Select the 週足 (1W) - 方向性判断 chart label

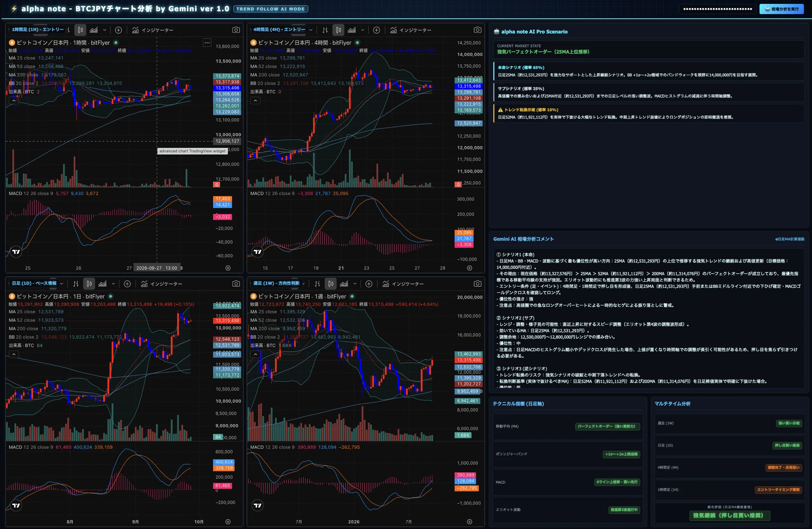point(276,283)
